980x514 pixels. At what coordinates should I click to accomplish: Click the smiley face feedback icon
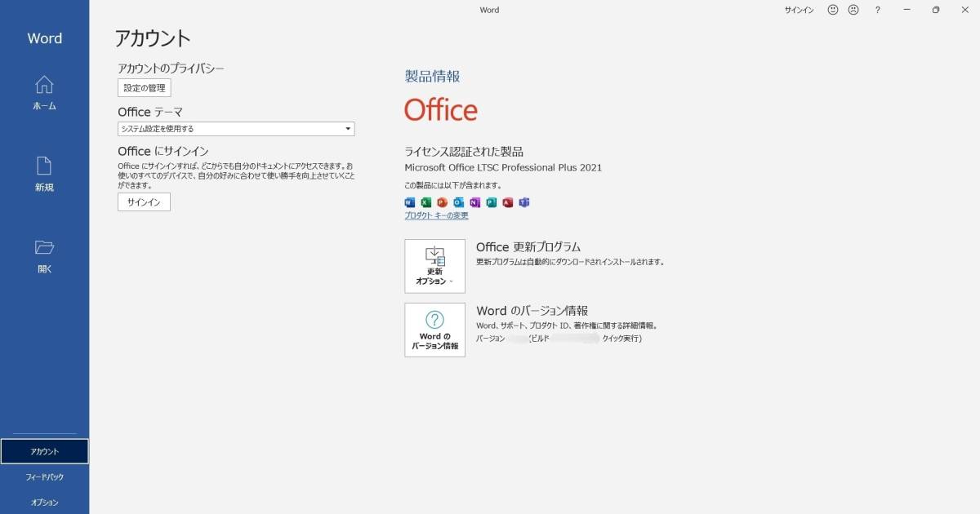833,10
